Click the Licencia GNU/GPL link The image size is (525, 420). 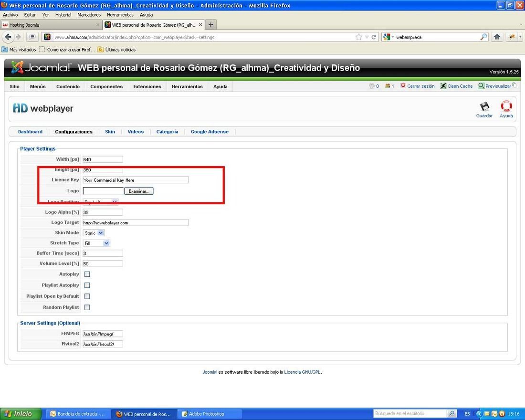pyautogui.click(x=302, y=372)
